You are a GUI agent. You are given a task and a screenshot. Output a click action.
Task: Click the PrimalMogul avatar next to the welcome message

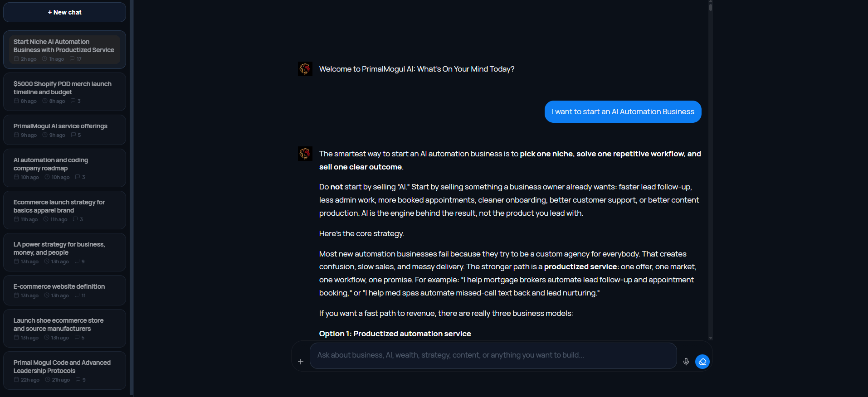tap(305, 69)
